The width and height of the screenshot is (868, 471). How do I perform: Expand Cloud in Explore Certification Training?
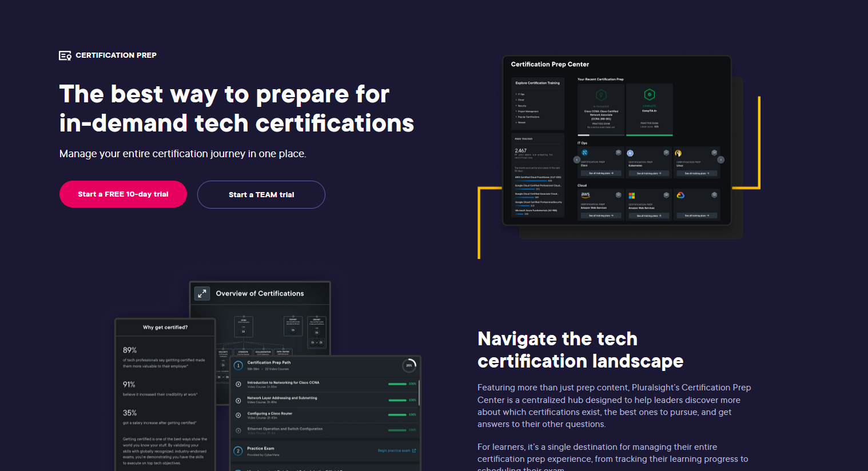pyautogui.click(x=520, y=100)
